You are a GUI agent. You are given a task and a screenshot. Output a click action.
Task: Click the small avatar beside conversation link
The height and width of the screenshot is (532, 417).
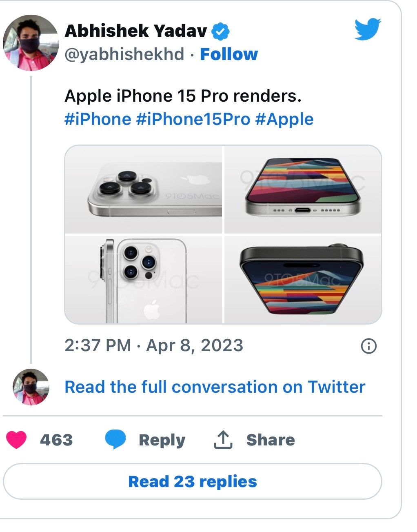(31, 387)
